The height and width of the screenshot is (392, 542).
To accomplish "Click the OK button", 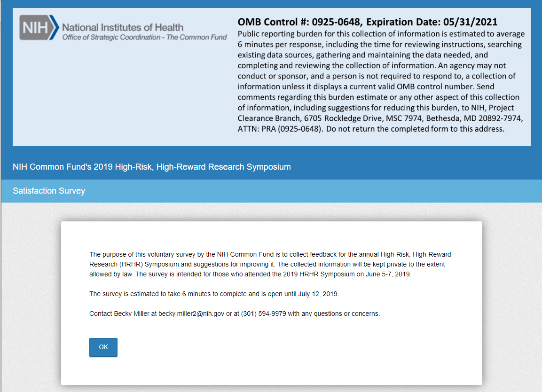I will (103, 347).
